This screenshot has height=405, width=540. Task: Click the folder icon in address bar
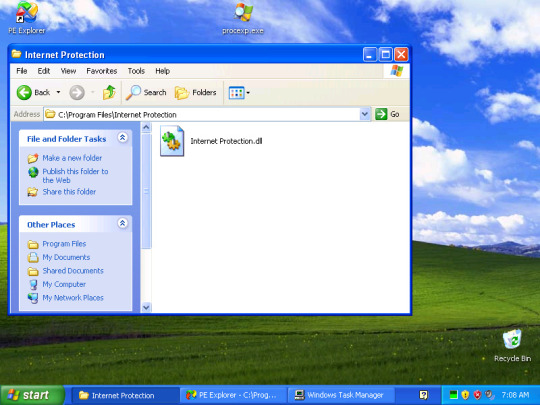(x=50, y=114)
